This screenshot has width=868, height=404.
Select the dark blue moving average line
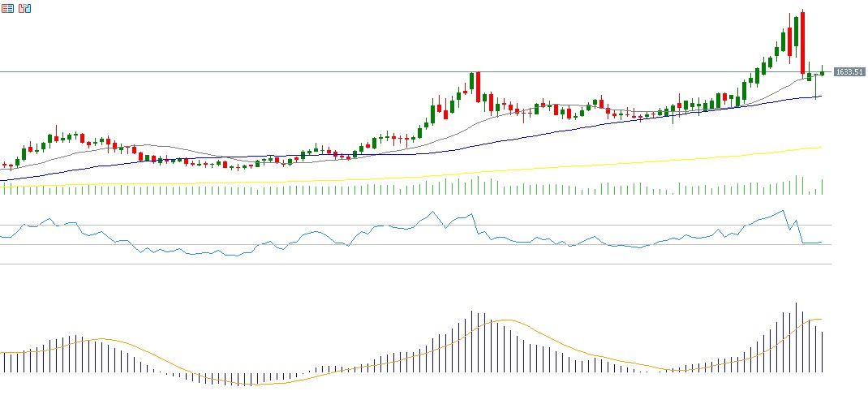pos(487,140)
